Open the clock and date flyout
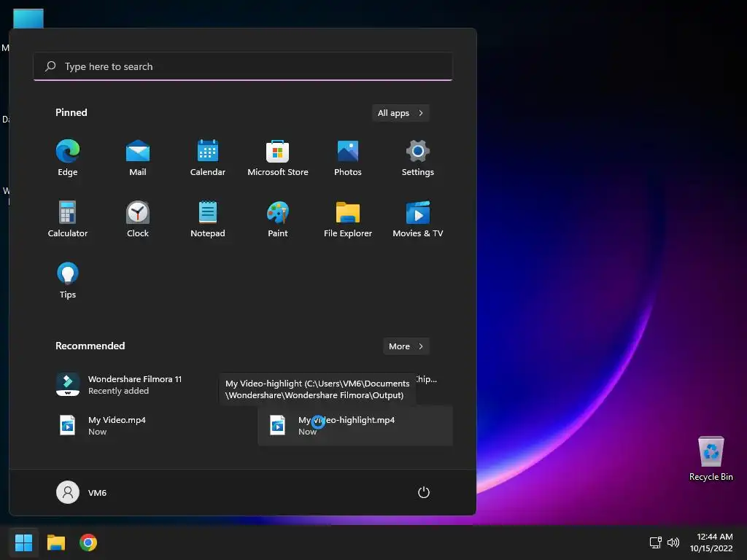 point(711,542)
